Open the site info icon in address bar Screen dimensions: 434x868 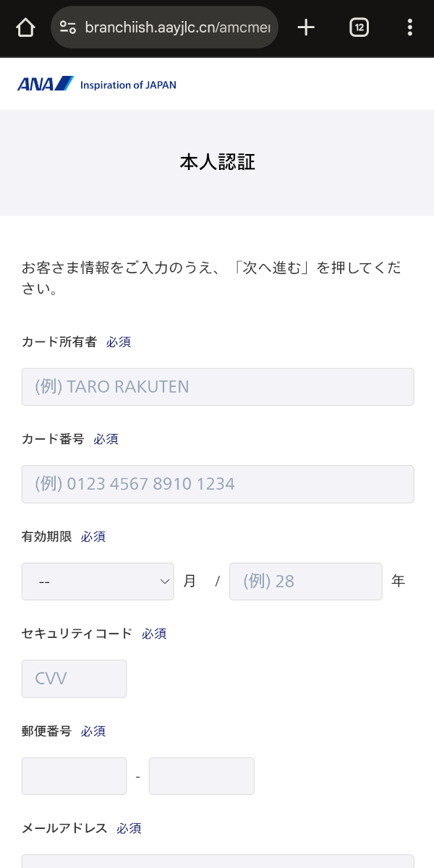pyautogui.click(x=68, y=27)
